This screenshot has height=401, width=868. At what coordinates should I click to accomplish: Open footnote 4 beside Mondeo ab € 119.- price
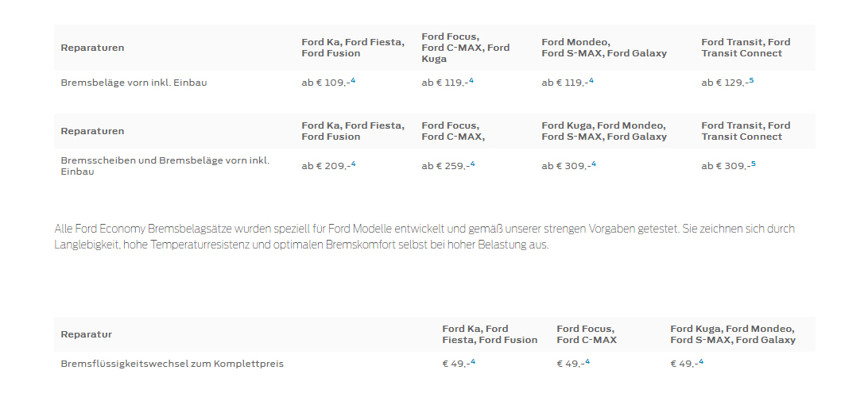pos(591,81)
